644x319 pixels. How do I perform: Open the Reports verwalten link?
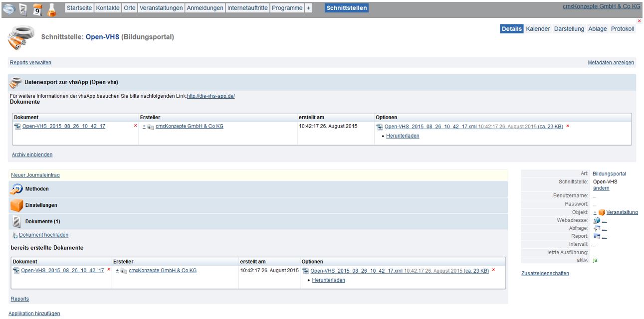30,62
